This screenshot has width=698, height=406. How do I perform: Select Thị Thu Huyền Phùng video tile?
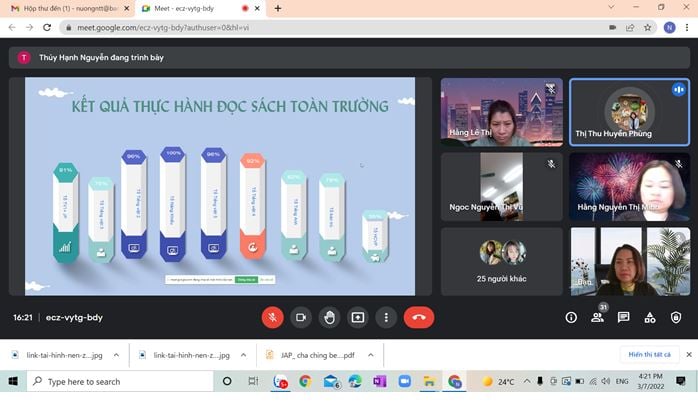[629, 112]
